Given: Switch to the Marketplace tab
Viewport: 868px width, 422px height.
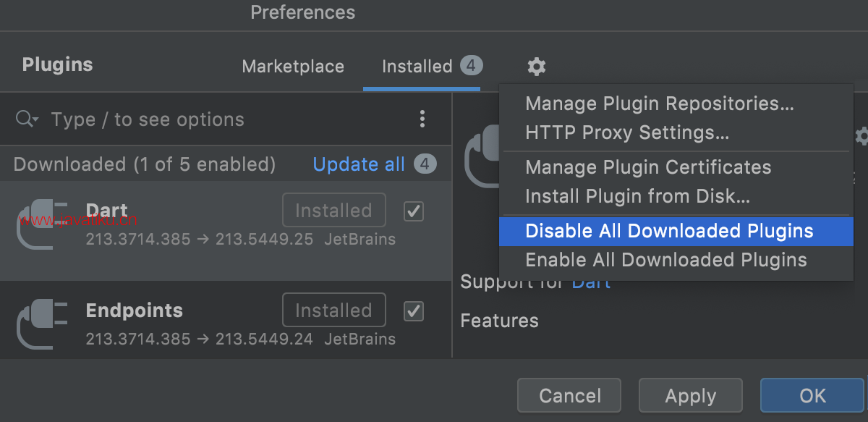Looking at the screenshot, I should 293,67.
